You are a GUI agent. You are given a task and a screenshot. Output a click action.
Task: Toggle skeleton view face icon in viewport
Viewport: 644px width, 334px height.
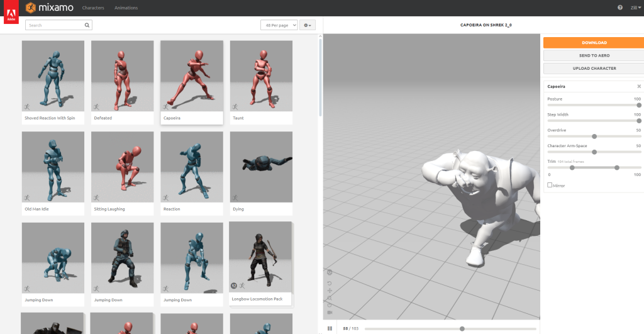[x=330, y=272]
